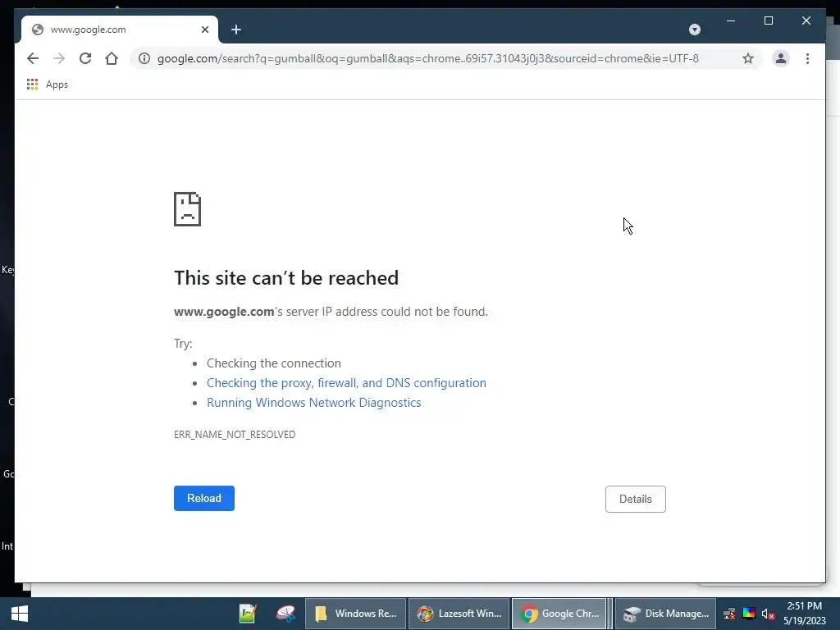Open the green notepad taskbar icon
Image resolution: width=840 pixels, height=630 pixels.
(248, 614)
